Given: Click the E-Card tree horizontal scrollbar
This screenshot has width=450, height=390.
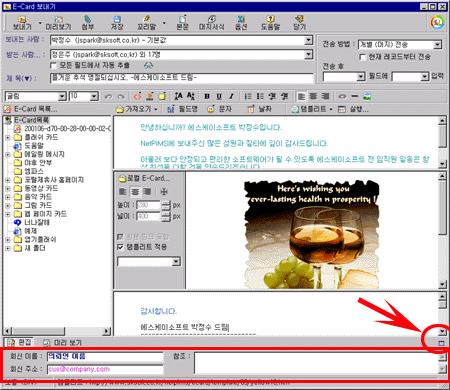Looking at the screenshot, I should [57, 331].
